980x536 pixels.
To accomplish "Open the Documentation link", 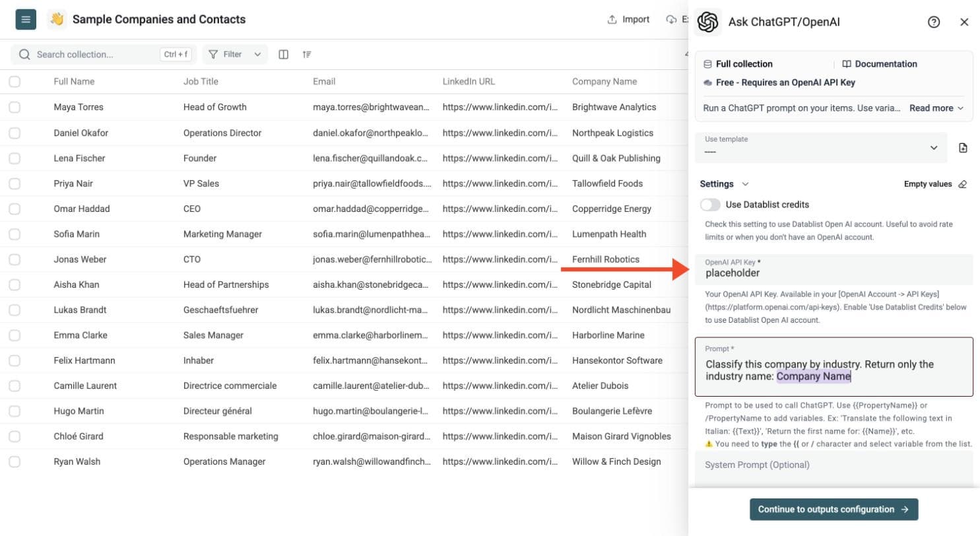I will click(x=880, y=64).
